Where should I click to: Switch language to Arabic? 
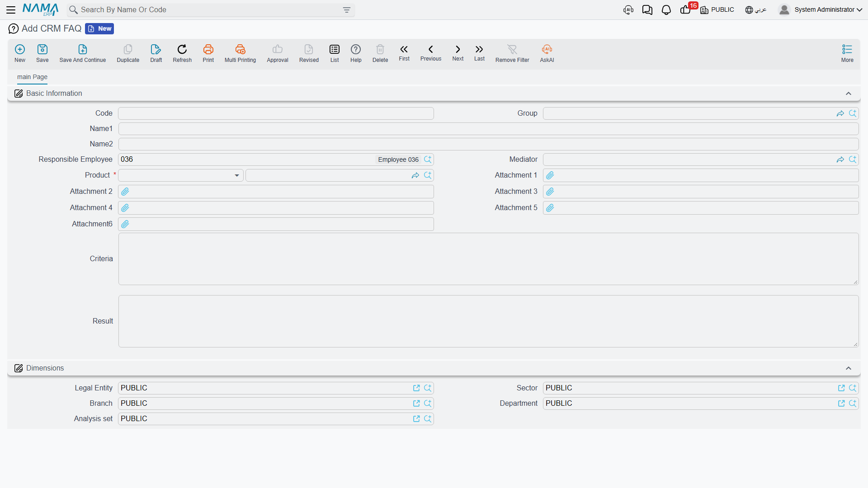tap(756, 10)
